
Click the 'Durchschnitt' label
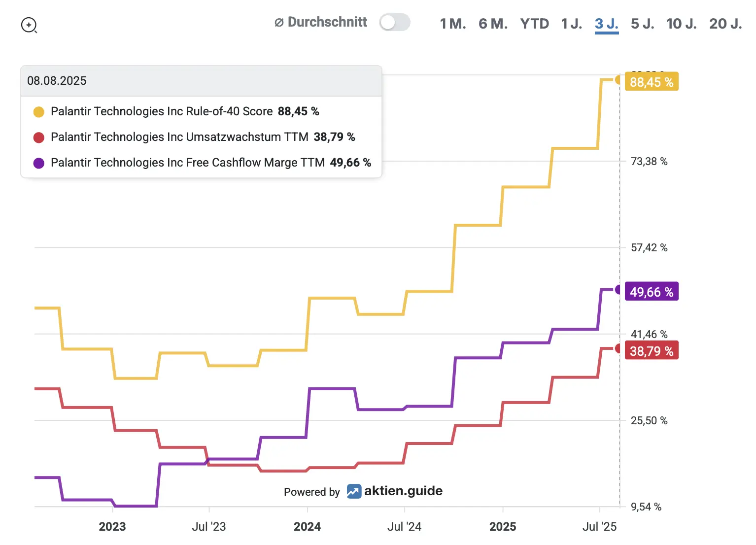pos(327,22)
